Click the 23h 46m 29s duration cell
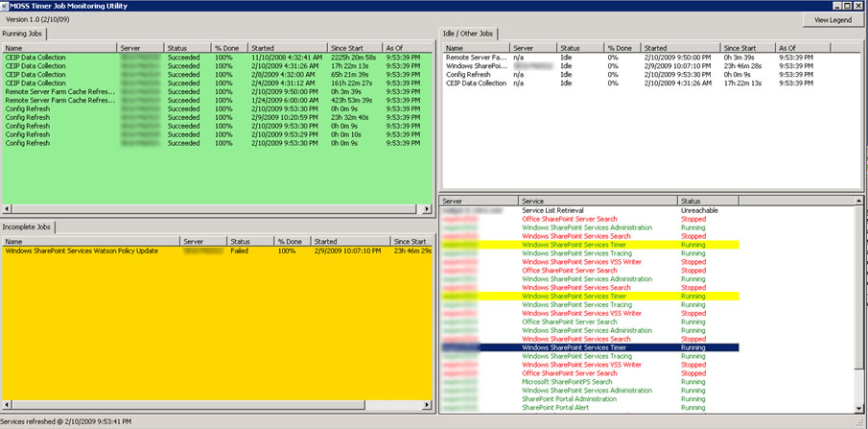Viewport: 868px width, 429px height. 413,251
